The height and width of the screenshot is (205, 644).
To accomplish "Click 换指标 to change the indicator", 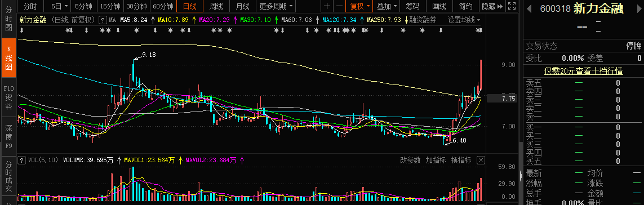I will pyautogui.click(x=461, y=160).
